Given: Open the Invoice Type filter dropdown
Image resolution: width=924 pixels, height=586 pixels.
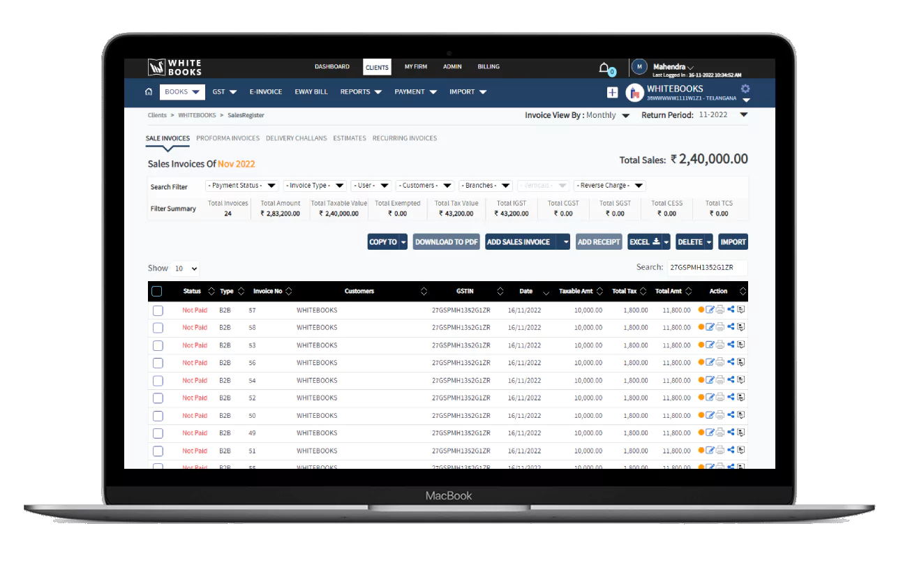Looking at the screenshot, I should [315, 186].
